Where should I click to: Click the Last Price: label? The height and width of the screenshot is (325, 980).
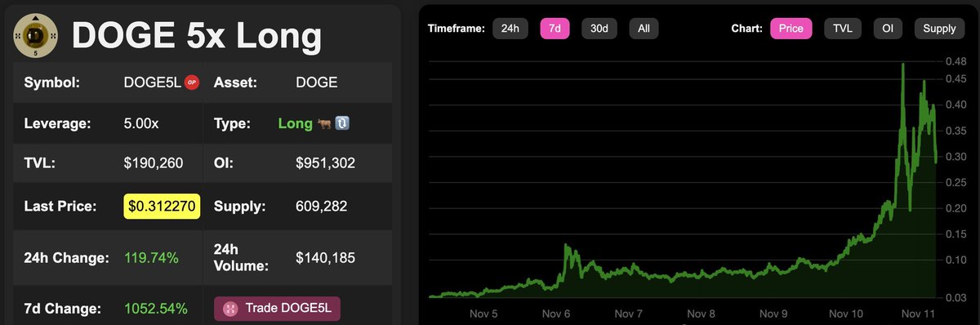60,207
